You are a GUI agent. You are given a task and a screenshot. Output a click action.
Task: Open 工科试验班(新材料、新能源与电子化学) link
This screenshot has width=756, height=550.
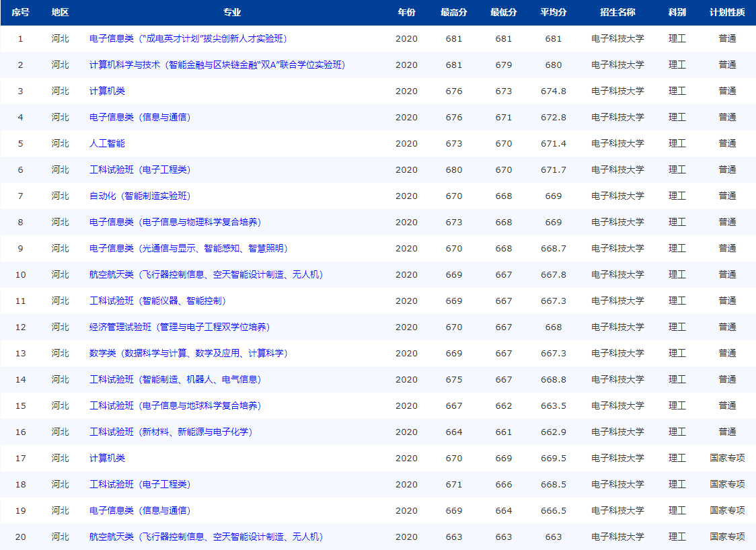pos(171,432)
